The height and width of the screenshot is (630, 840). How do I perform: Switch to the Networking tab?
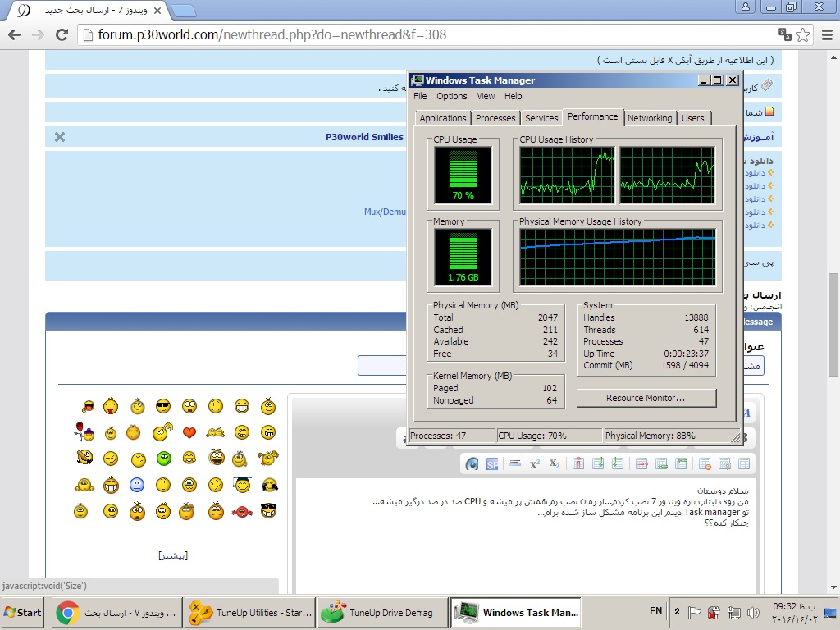[x=650, y=118]
